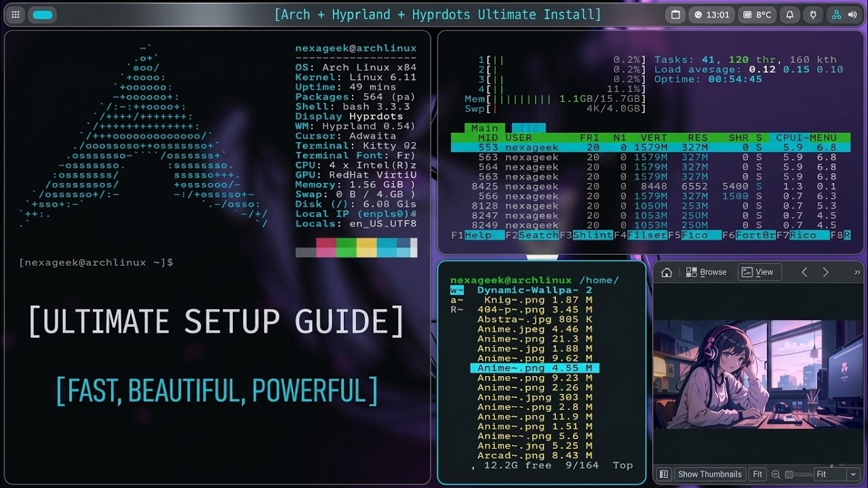The width and height of the screenshot is (868, 488).
Task: Open the Dynamic-Wallpa~ folder in file manager
Action: [x=534, y=290]
